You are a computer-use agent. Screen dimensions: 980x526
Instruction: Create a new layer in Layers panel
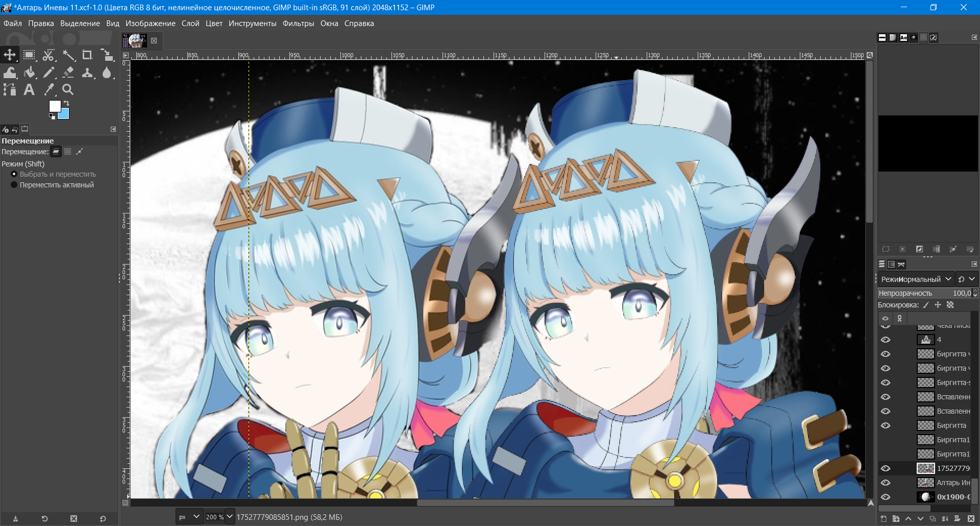(x=884, y=519)
